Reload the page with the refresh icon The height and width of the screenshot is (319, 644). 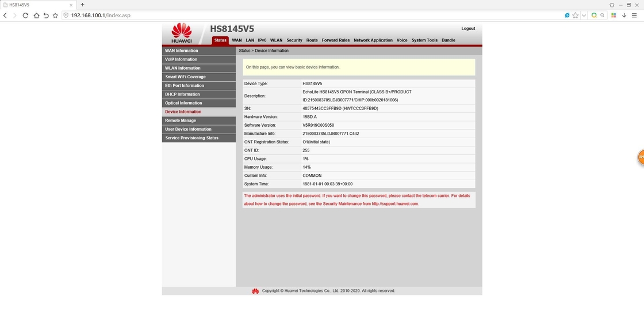pos(25,15)
